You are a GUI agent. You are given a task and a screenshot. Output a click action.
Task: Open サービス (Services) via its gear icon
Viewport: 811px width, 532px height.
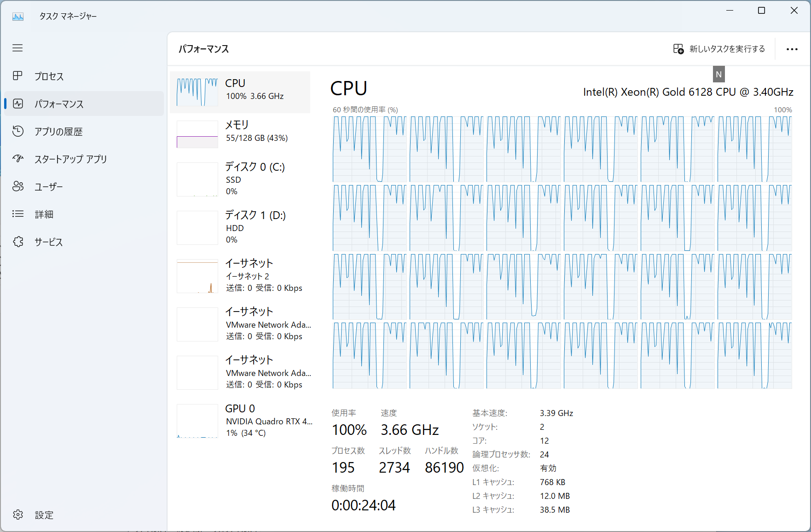pos(17,242)
